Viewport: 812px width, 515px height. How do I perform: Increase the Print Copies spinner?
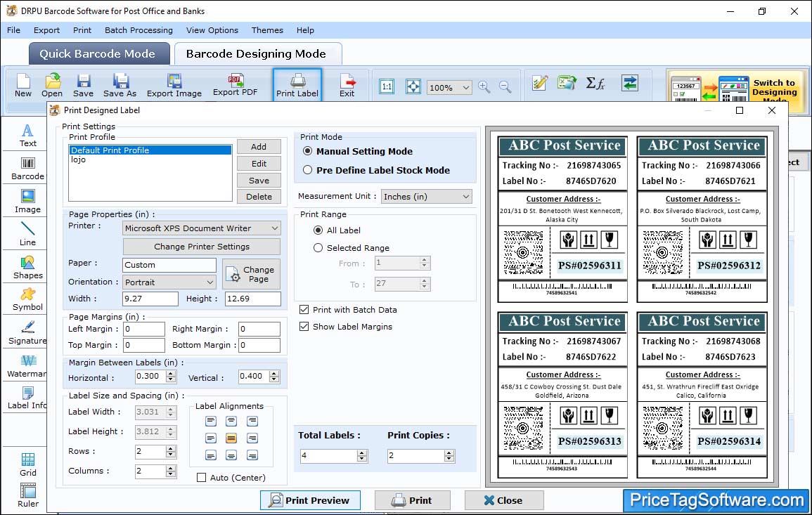(x=449, y=453)
